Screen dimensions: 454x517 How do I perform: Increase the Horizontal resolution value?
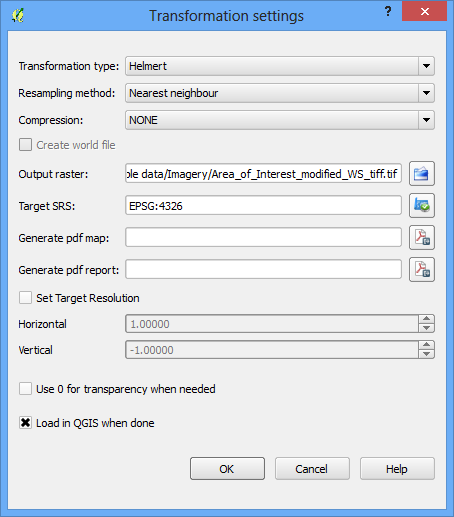coord(426,319)
